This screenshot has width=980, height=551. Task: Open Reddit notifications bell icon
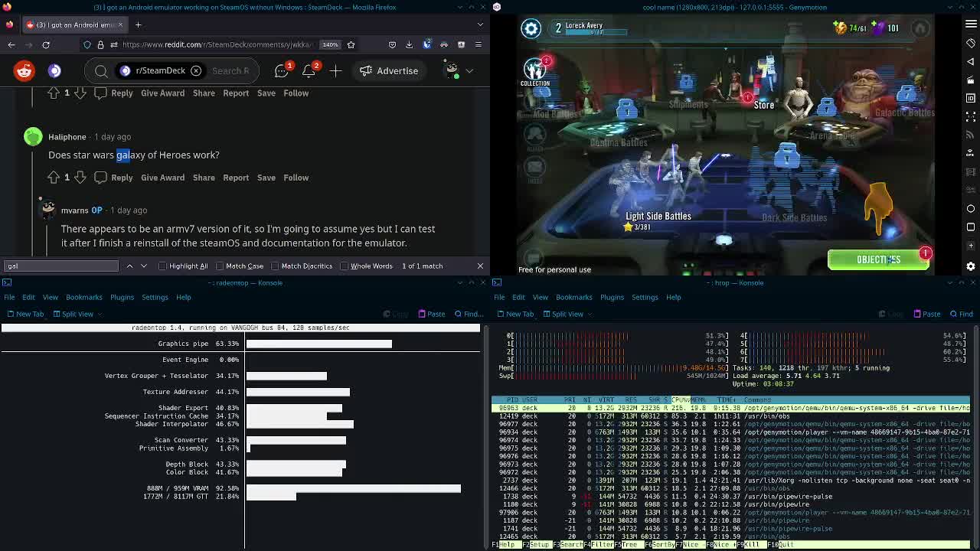click(x=309, y=70)
